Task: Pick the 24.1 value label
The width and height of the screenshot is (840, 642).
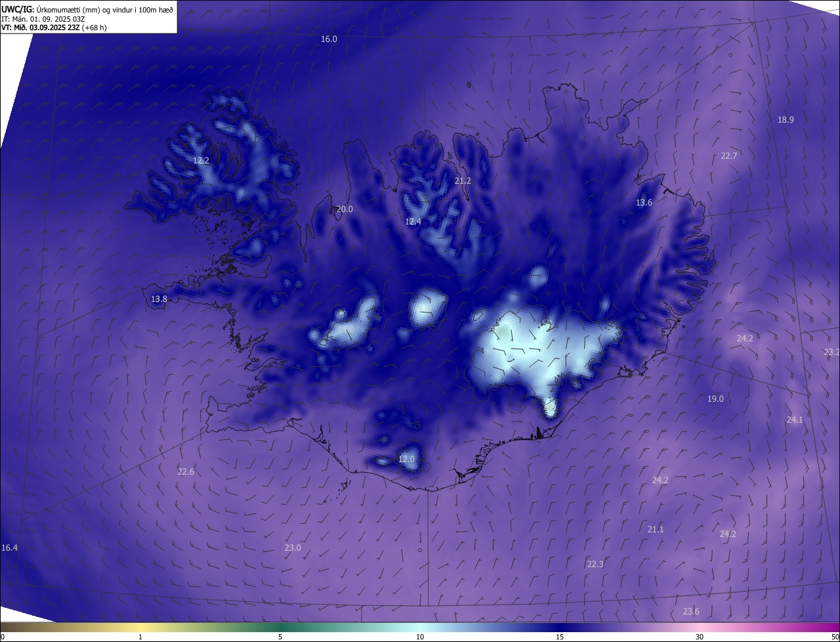Action: [795, 419]
